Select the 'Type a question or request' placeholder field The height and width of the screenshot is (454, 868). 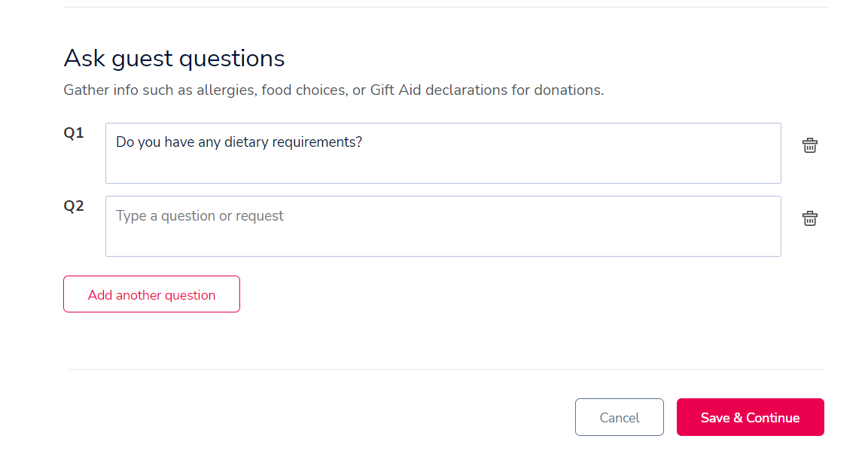(443, 226)
